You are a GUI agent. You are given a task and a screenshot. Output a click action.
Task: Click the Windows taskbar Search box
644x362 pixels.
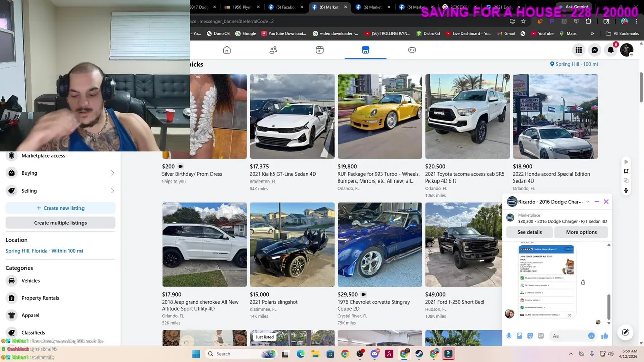[241, 354]
